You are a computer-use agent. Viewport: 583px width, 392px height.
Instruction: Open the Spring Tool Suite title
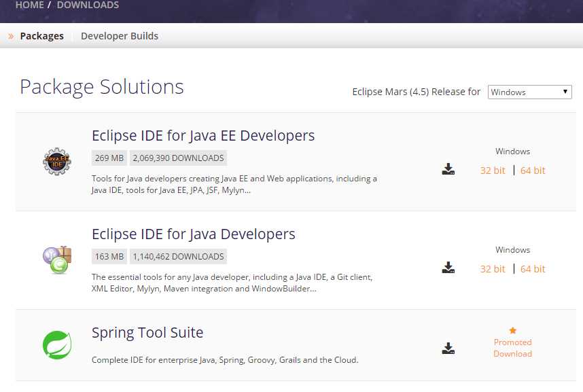147,333
